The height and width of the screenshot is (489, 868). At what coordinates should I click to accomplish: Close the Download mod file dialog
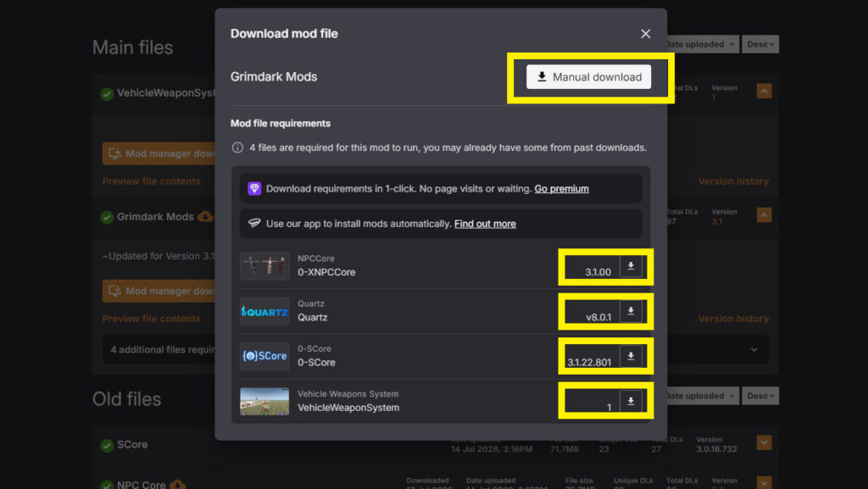645,34
